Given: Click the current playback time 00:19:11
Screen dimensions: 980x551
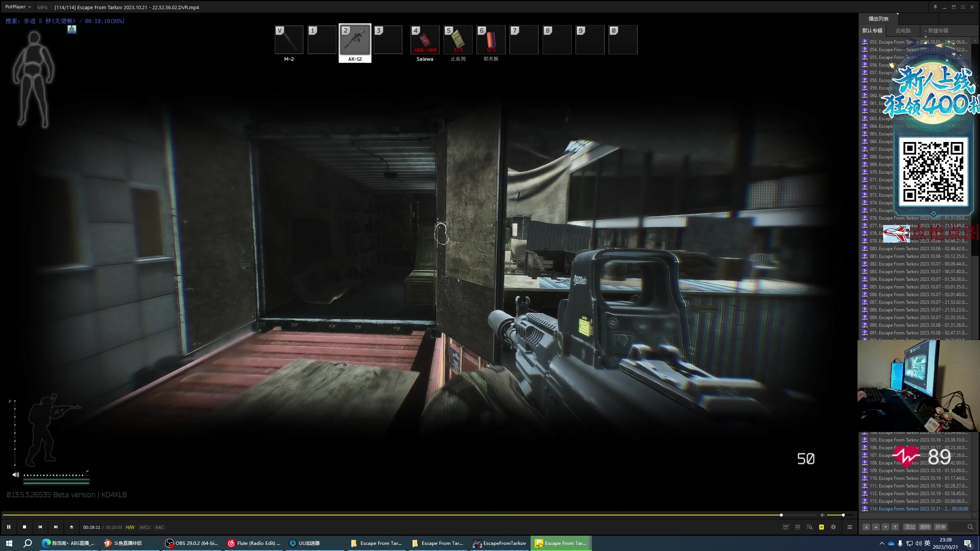Looking at the screenshot, I should tap(91, 527).
